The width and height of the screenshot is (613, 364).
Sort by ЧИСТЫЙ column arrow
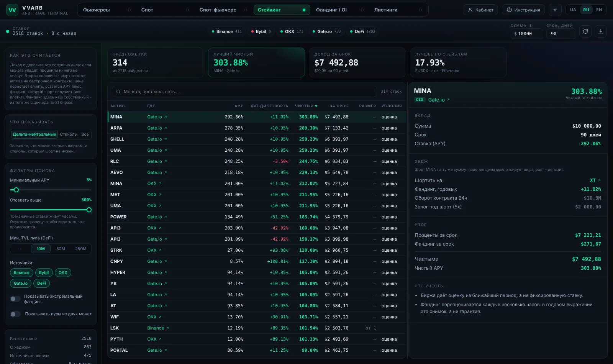pyautogui.click(x=316, y=106)
